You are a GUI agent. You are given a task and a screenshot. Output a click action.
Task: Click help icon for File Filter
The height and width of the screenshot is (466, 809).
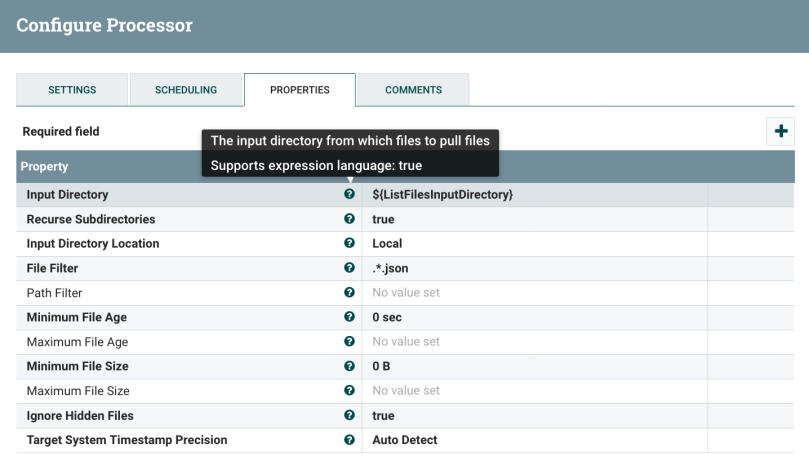coord(349,268)
